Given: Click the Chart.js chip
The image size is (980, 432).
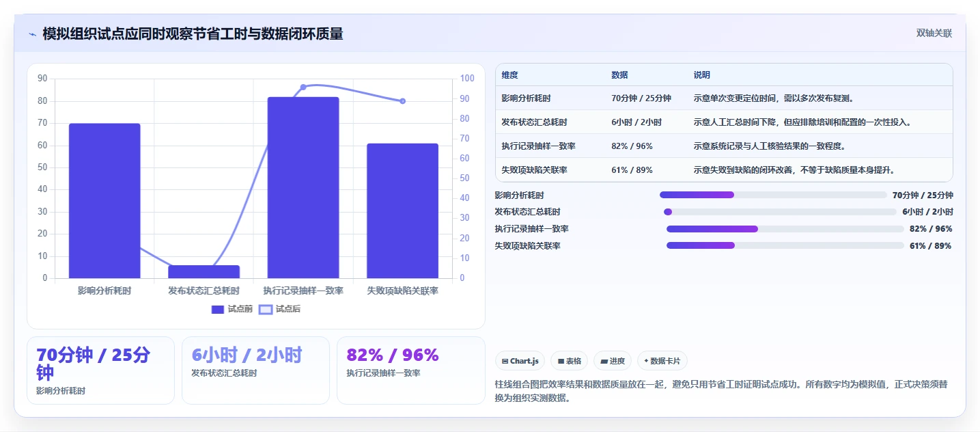Looking at the screenshot, I should click(x=520, y=361).
